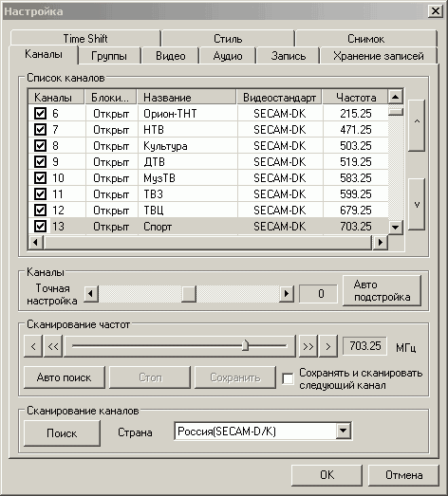Viewport: 448px width, 496px height.
Task: Select the НТВ channel name
Action: [154, 130]
